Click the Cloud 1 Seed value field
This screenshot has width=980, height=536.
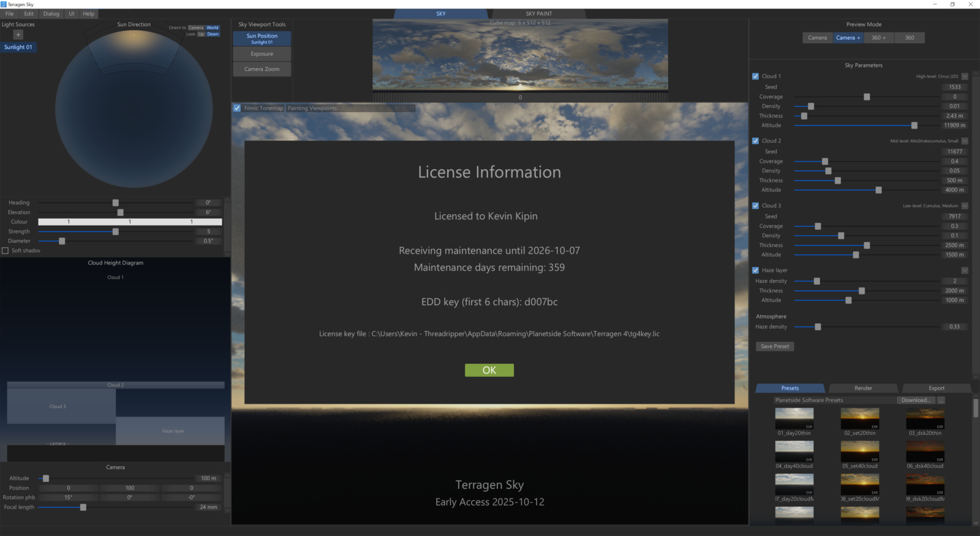click(x=954, y=87)
